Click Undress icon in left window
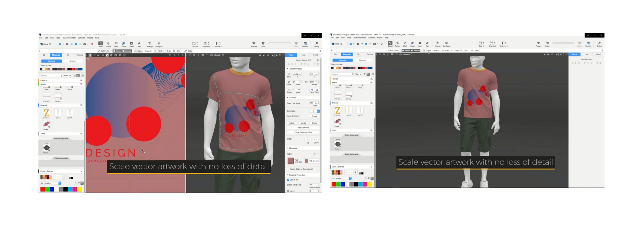Screen dimensions: 644x226 tap(305, 44)
